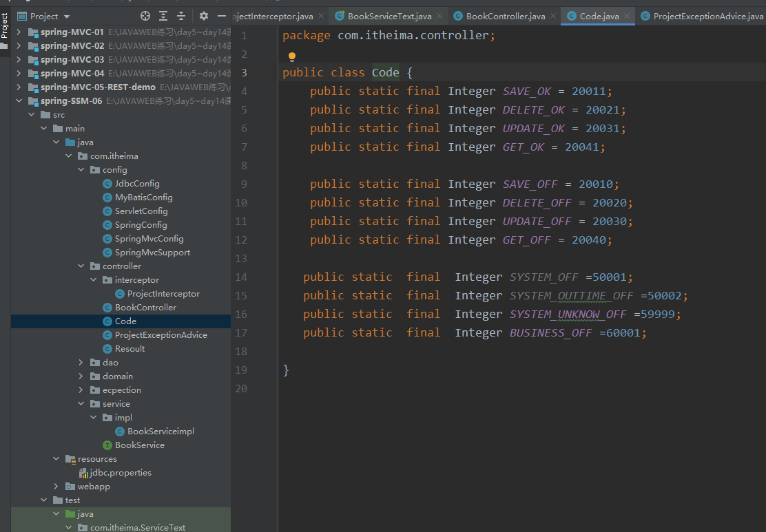
Task: Click the BookService interface icon in tree
Action: (x=107, y=445)
